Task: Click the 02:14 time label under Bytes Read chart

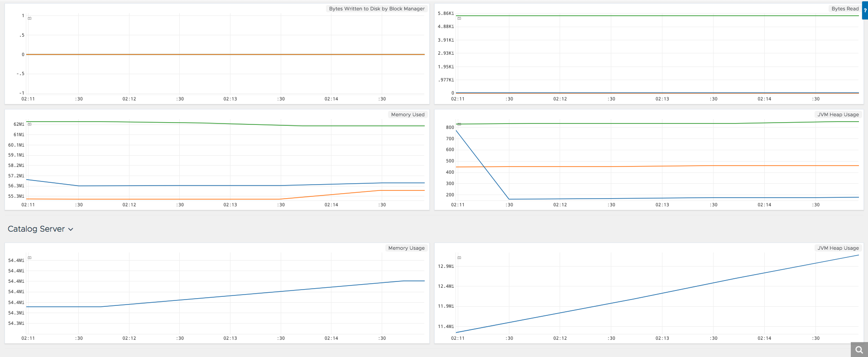Action: pos(764,99)
